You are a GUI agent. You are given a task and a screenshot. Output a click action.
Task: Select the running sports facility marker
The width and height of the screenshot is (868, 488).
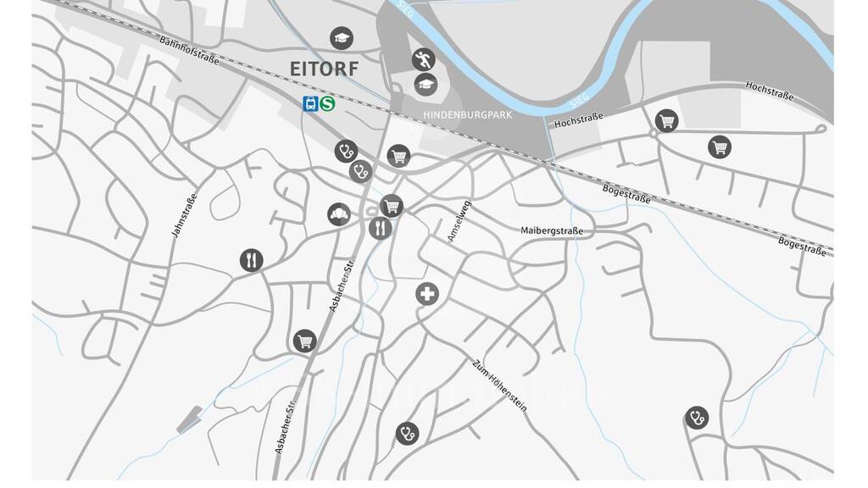[424, 60]
